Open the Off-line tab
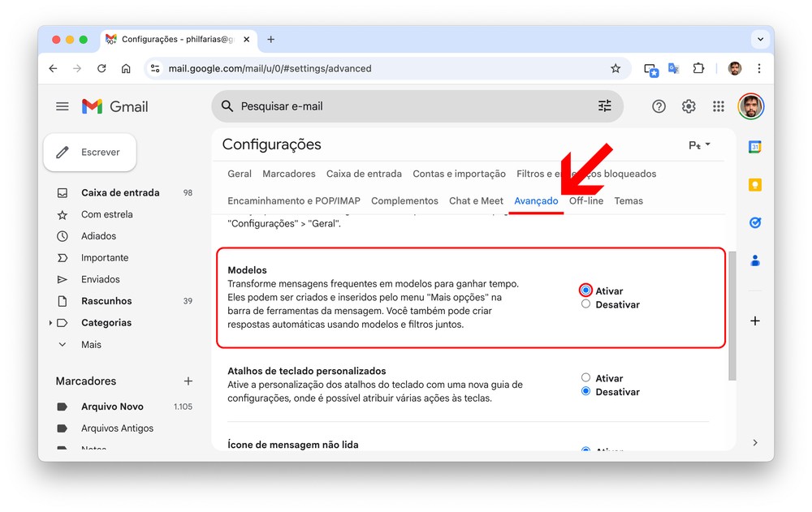This screenshot has width=812, height=512. (x=586, y=201)
